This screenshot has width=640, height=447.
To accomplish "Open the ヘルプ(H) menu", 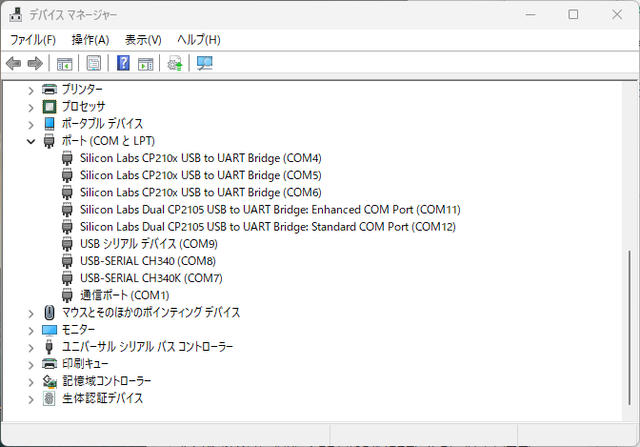I will click(x=199, y=40).
